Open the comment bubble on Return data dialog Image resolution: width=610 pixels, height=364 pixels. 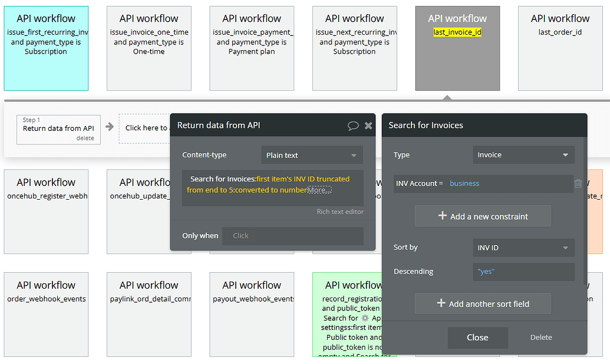353,125
